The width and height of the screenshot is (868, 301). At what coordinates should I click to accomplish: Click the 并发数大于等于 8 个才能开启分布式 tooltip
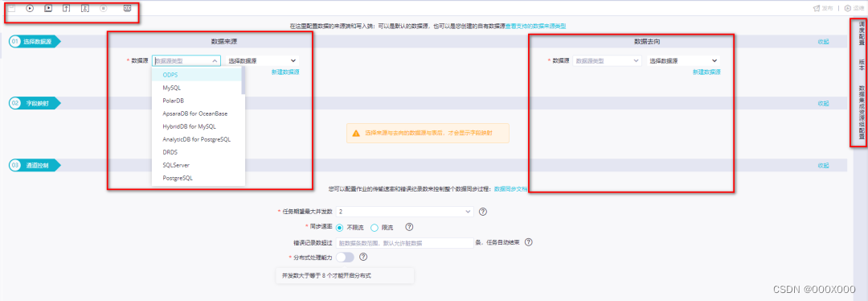pos(345,275)
